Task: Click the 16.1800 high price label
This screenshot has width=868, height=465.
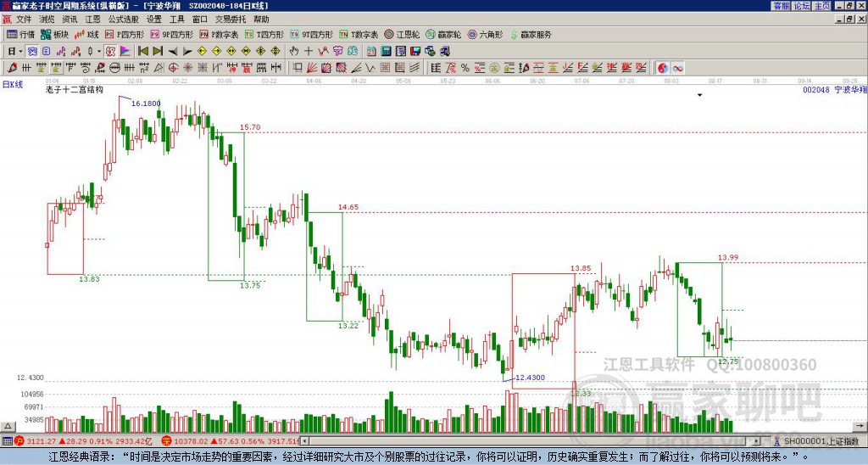Action: 146,103
